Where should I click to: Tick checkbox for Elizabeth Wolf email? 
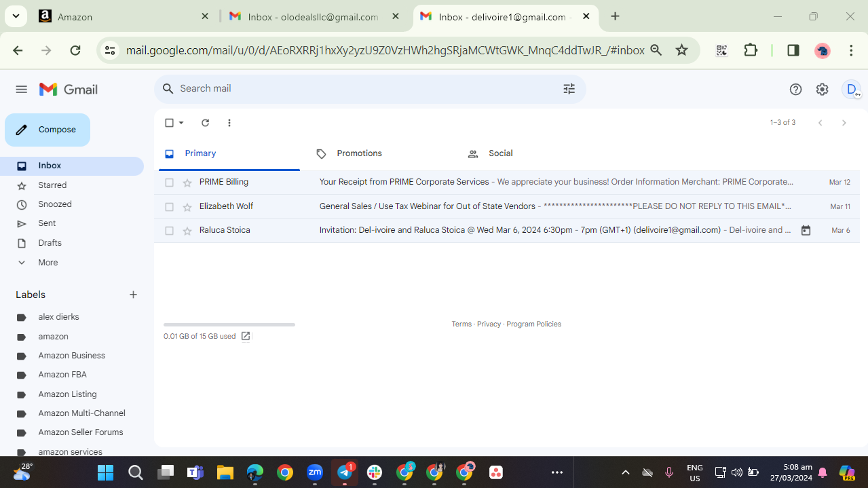tap(170, 207)
